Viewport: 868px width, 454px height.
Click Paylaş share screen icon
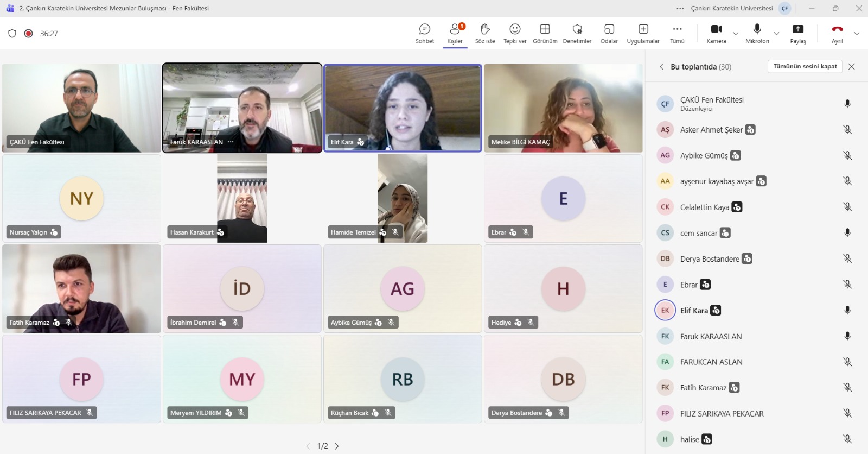tap(798, 33)
